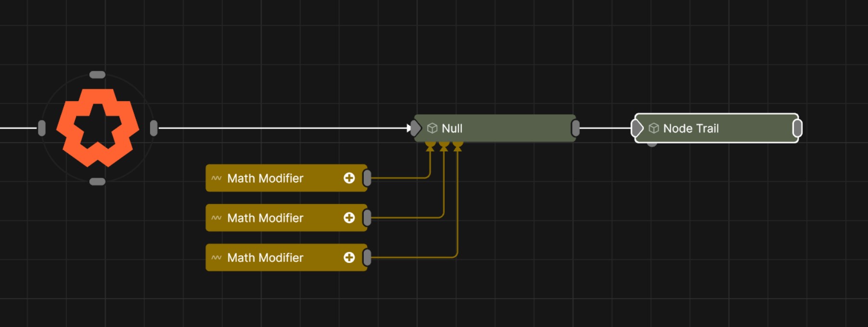The image size is (868, 327).
Task: Click output port of top Math Modifier
Action: [x=367, y=178]
